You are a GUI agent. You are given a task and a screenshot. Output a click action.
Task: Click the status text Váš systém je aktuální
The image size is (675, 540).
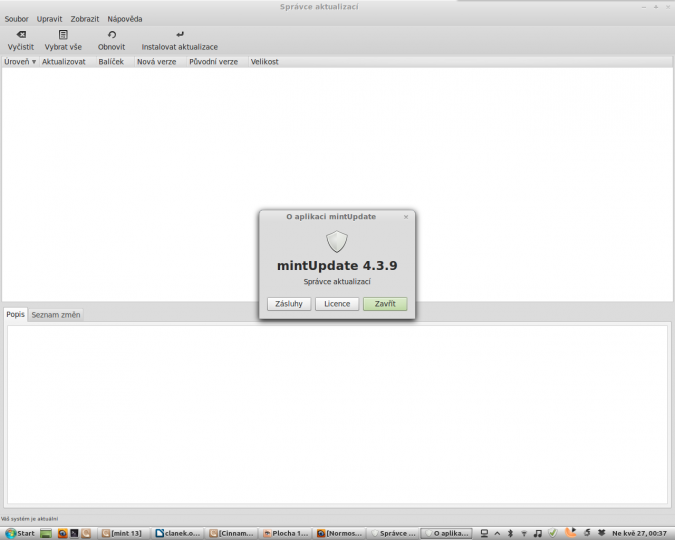point(30,519)
